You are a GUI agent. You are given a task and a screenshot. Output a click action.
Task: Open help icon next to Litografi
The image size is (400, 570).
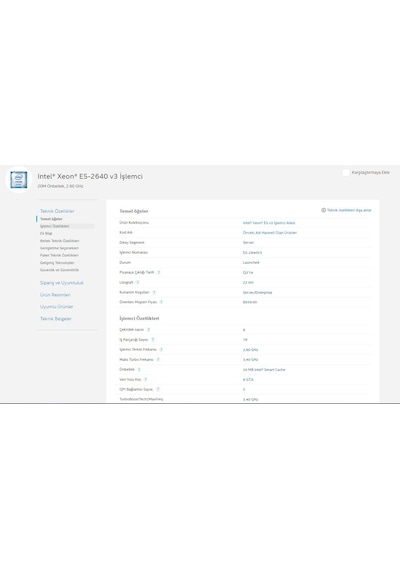138,282
